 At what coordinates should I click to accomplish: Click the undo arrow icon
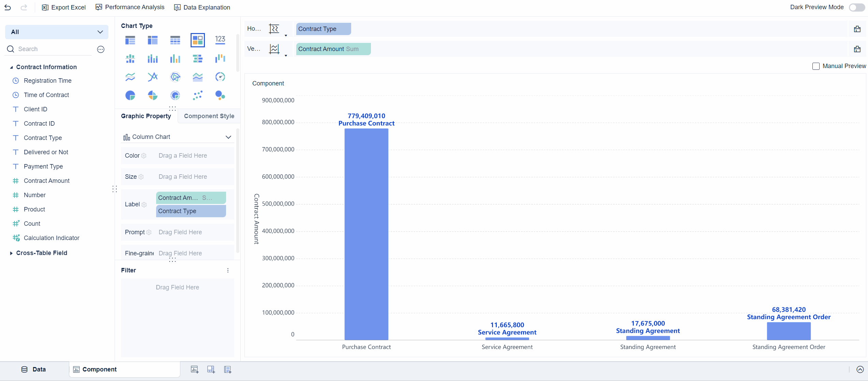click(x=8, y=7)
